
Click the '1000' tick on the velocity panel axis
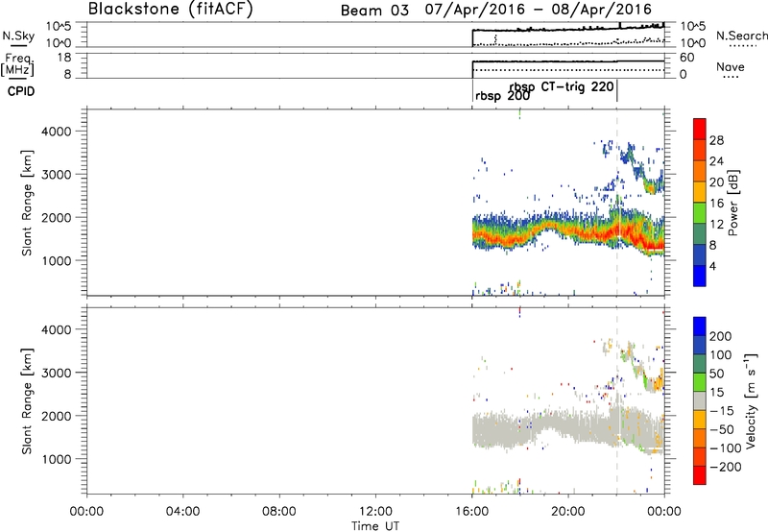57,459
